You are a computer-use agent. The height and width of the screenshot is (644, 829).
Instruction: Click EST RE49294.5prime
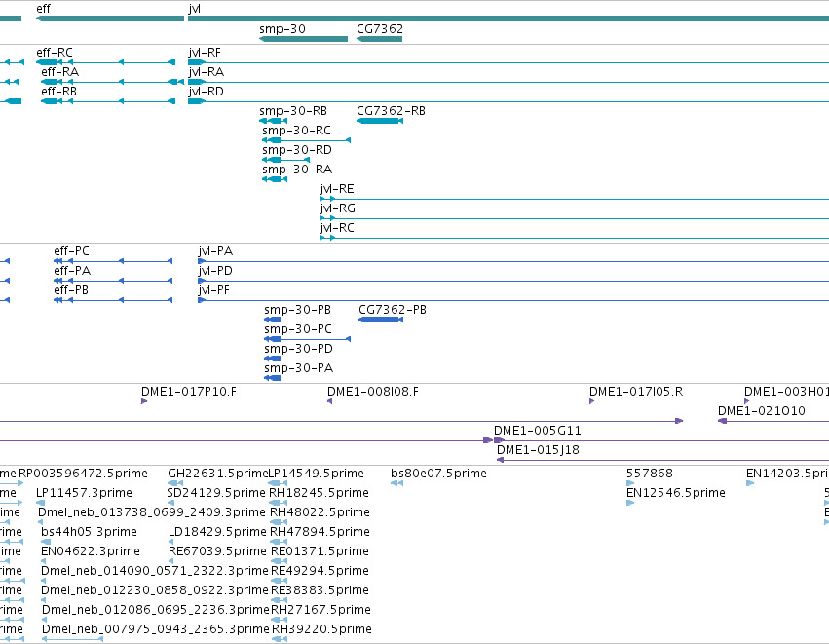tap(280, 581)
